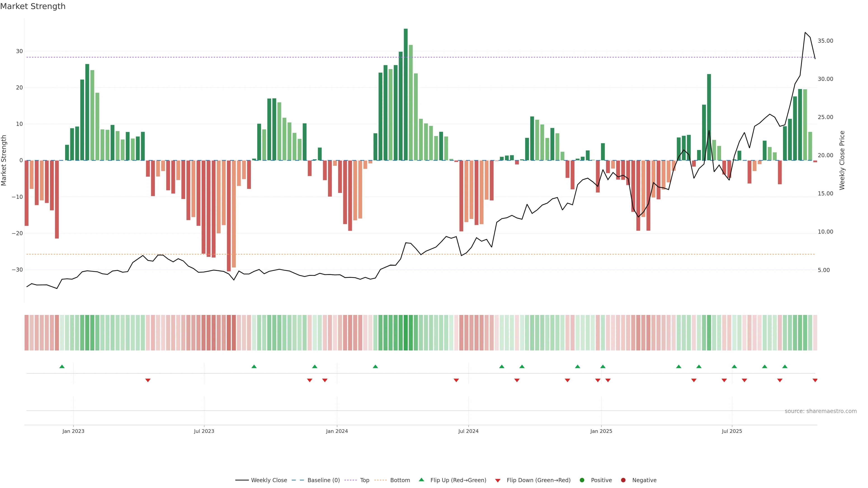Viewport: 868px width, 488px height.
Task: Click the Market Strength chart title
Action: coord(33,6)
